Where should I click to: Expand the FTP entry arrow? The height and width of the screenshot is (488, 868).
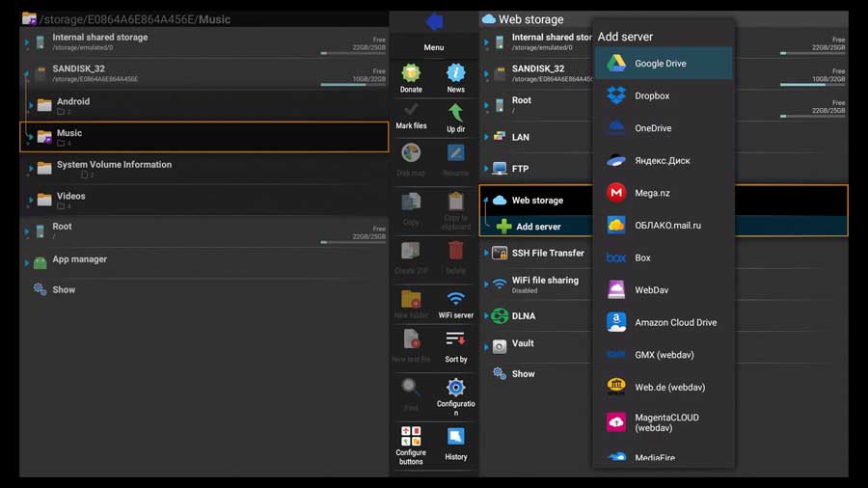click(486, 168)
